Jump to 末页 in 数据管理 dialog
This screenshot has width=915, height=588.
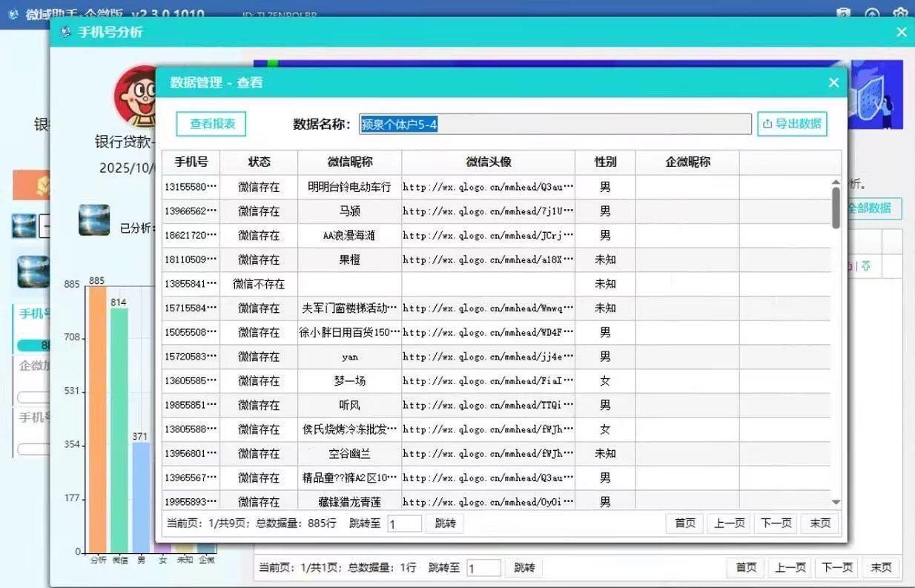point(819,523)
